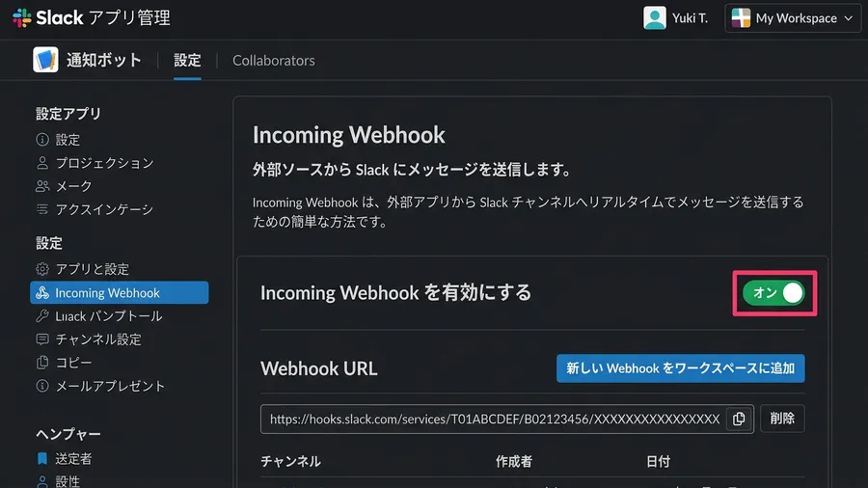868x488 pixels.
Task: Click the info icon beside メールアプレゼント
Action: click(x=42, y=386)
